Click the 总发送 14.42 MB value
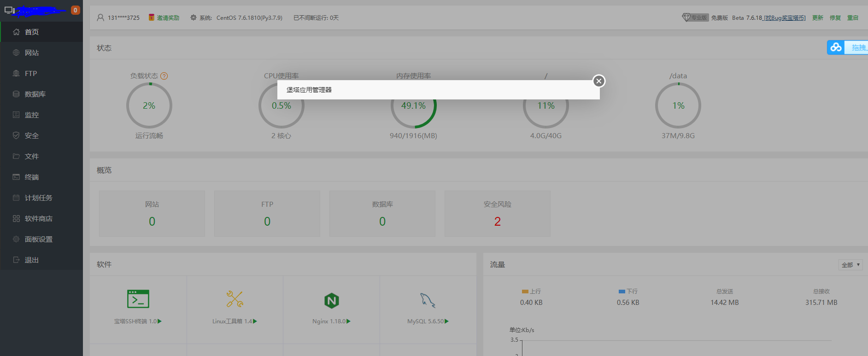The width and height of the screenshot is (868, 356). [725, 303]
